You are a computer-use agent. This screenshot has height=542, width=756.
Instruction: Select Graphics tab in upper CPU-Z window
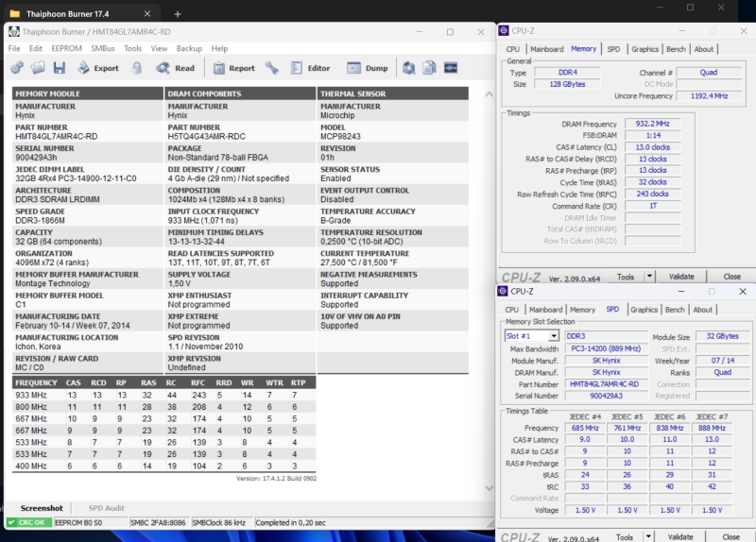pos(644,49)
